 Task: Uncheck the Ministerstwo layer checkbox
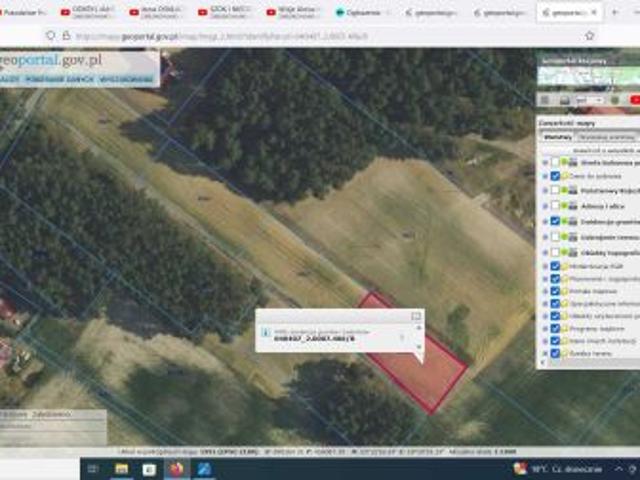click(555, 266)
